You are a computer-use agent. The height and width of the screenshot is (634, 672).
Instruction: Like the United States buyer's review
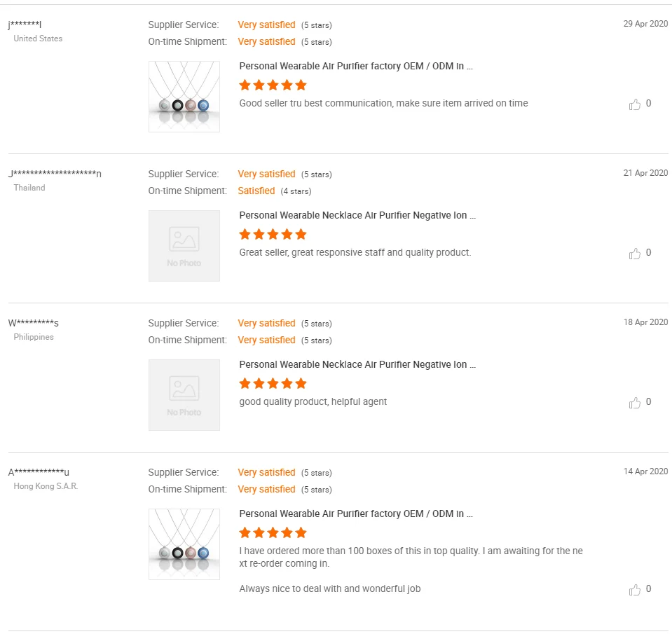(x=635, y=104)
